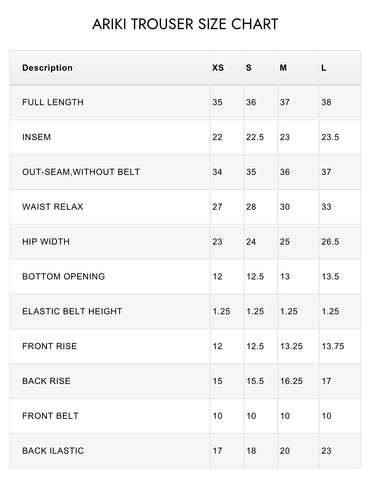Screen dimensions: 367x480
Task: Select the WAIST RELAX row label
Action: [53, 207]
